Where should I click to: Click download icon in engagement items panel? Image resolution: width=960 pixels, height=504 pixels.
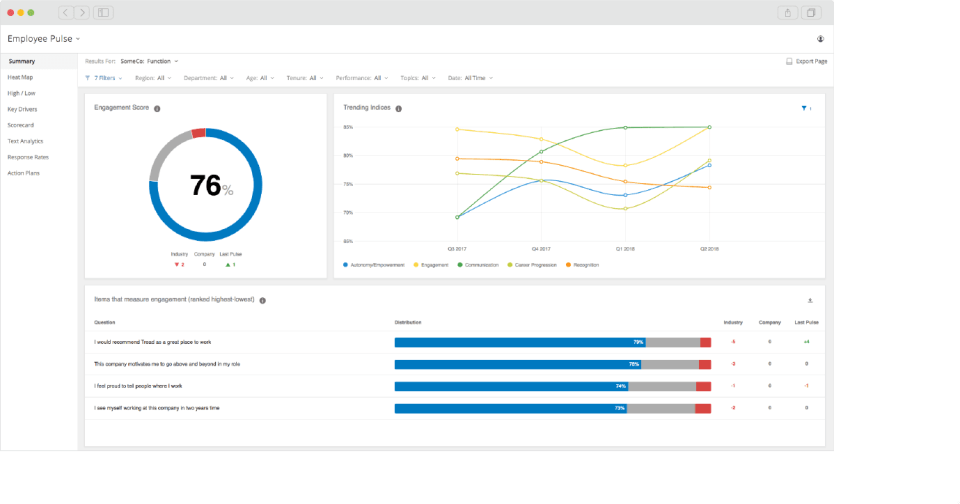coord(809,300)
